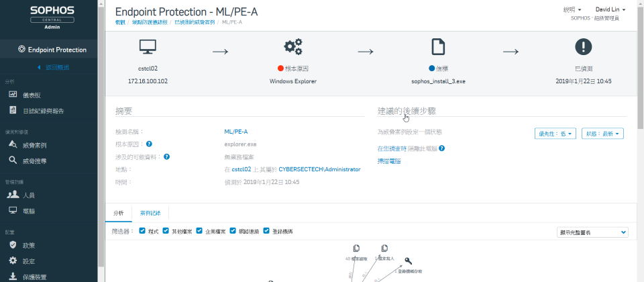Click the help icon beside 根本原因
The image size is (644, 282).
coord(149,144)
